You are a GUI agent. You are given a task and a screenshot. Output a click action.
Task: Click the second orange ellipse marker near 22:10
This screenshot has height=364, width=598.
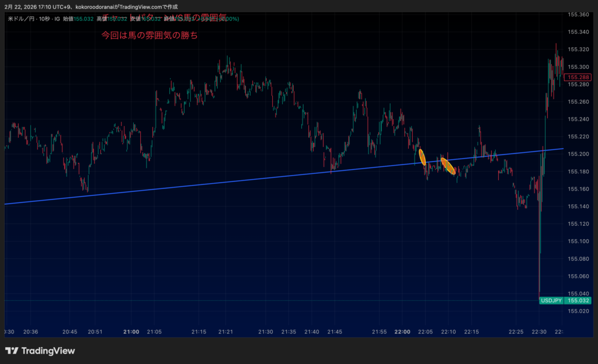(448, 166)
